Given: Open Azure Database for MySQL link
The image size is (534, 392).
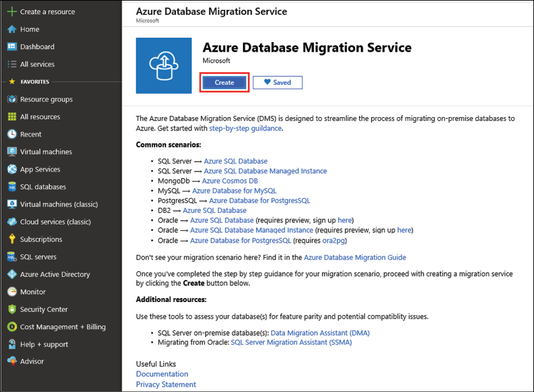Looking at the screenshot, I should 234,191.
